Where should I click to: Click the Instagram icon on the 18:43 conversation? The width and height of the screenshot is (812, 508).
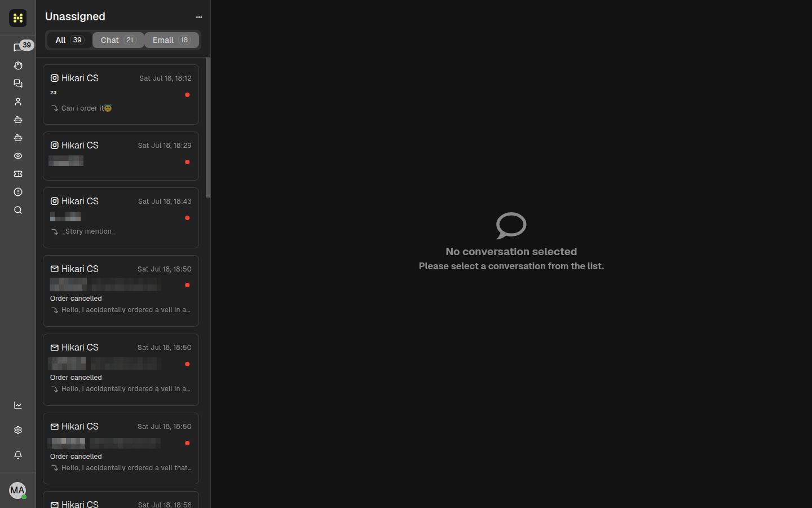(x=55, y=201)
